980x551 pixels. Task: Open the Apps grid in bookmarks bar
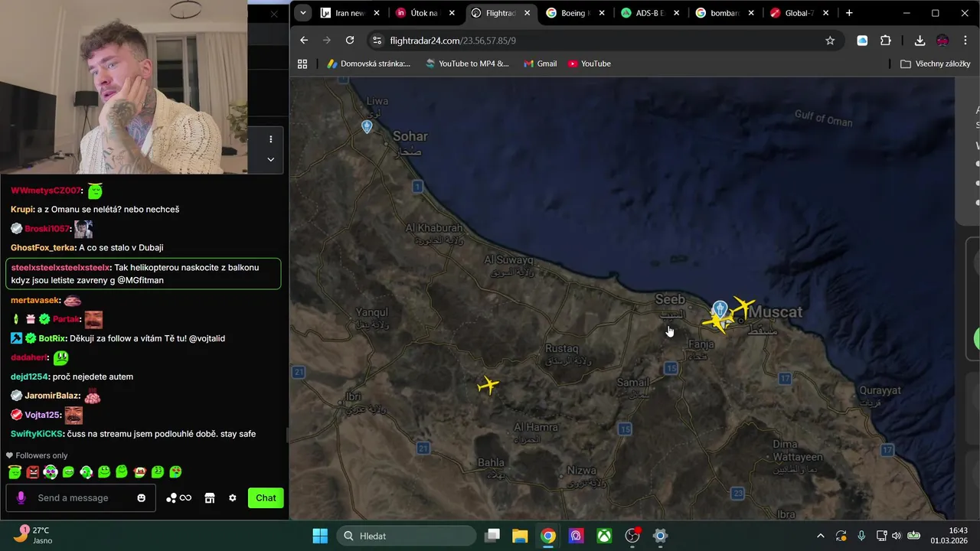(x=302, y=64)
